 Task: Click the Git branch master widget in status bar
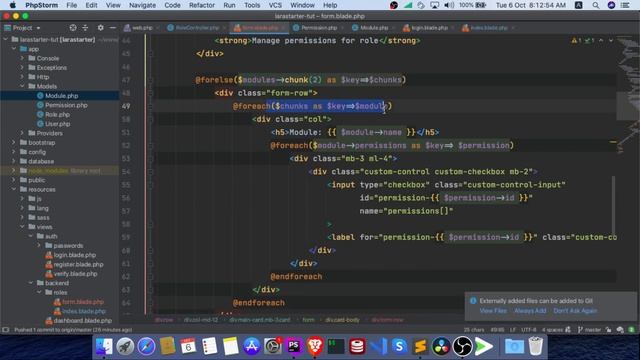click(x=589, y=330)
